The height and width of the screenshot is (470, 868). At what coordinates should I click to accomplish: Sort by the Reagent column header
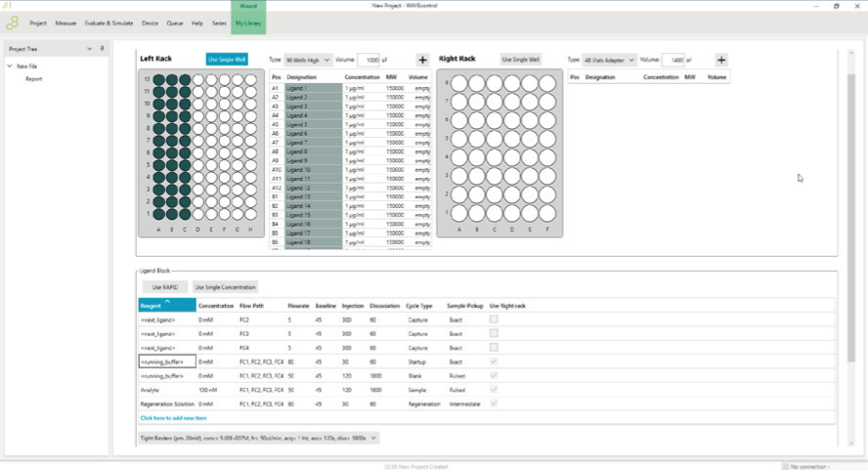[x=167, y=305]
